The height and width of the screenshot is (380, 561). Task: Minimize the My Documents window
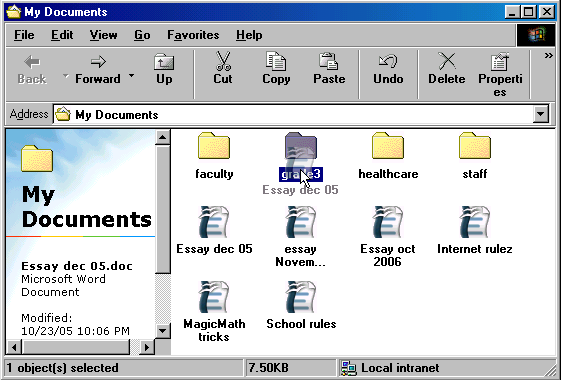(512, 12)
